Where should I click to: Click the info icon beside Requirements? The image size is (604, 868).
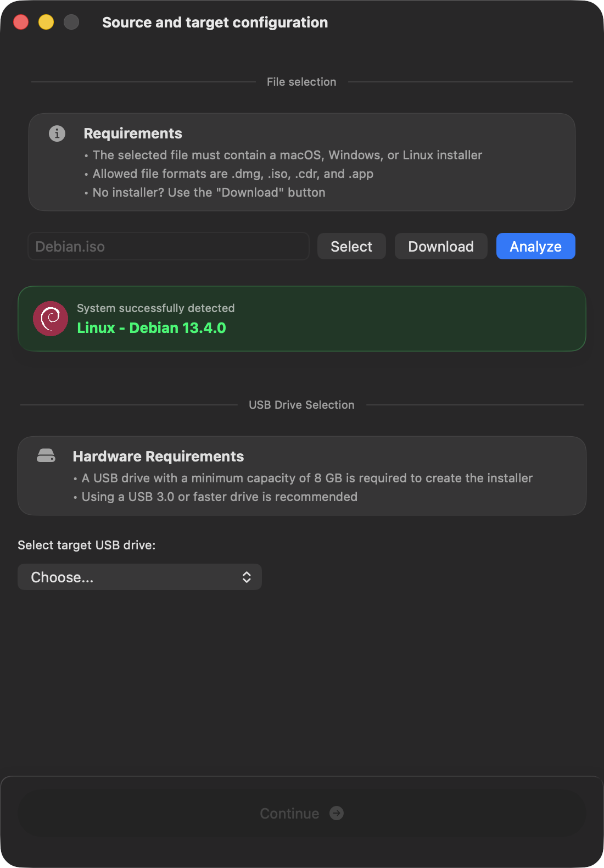57,133
